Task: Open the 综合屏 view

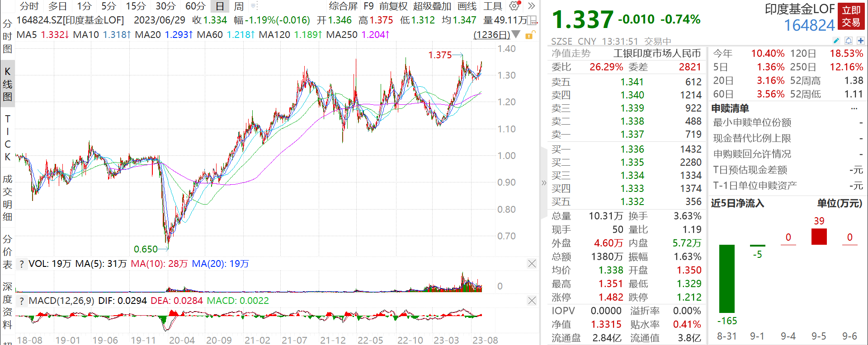Action: point(343,6)
